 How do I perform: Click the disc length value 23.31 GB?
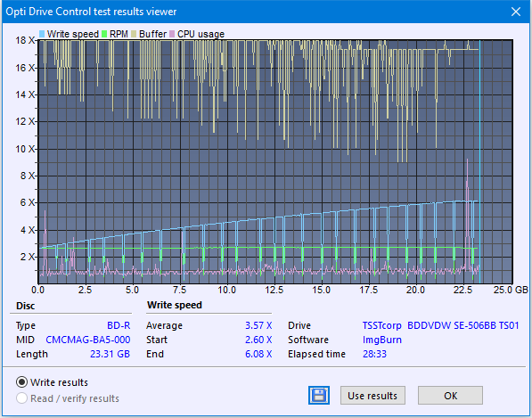coord(110,354)
